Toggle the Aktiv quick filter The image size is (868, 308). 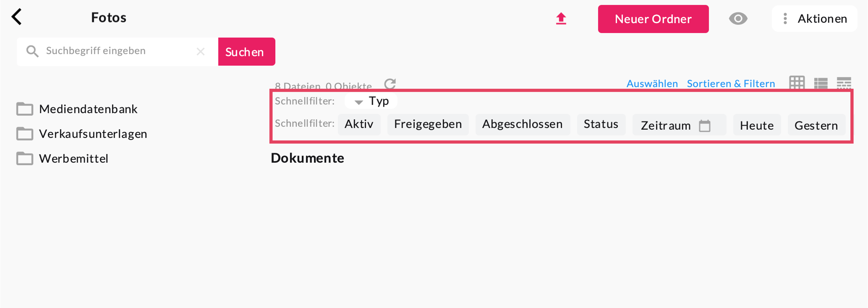358,124
